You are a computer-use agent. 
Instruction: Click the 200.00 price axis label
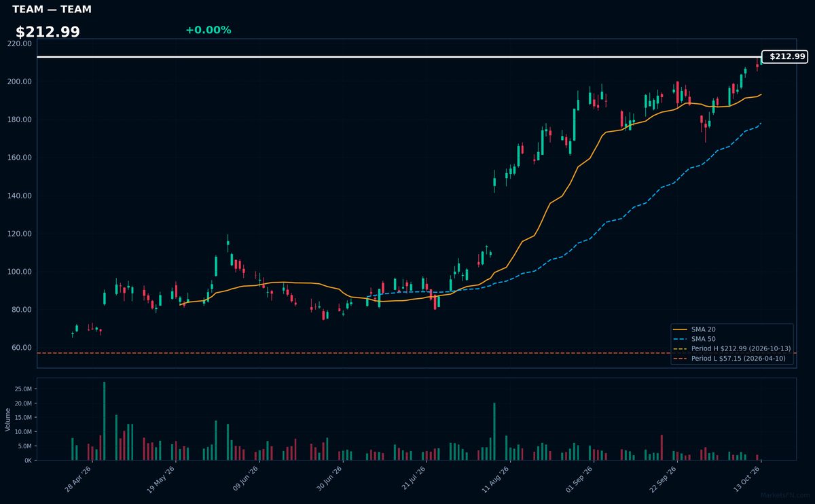[20, 82]
